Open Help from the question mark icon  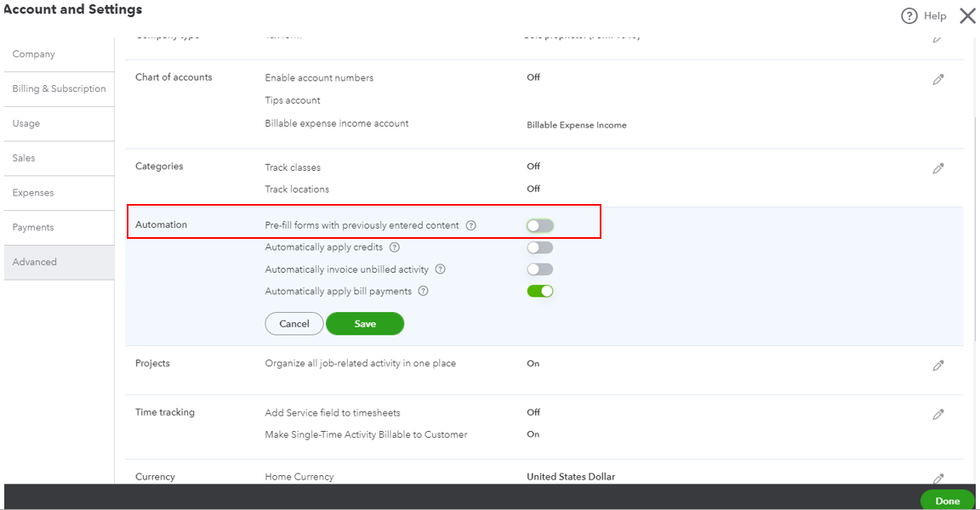(910, 15)
